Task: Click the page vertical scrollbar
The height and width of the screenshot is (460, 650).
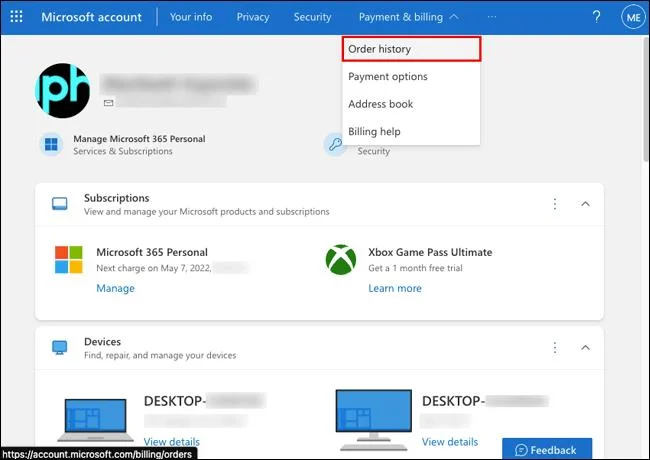Action: pyautogui.click(x=645, y=99)
